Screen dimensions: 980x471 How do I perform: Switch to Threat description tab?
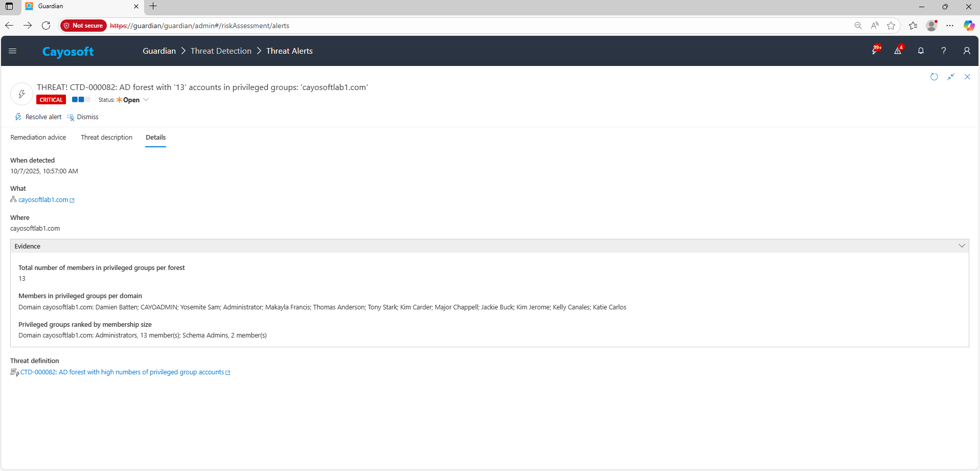click(x=106, y=138)
